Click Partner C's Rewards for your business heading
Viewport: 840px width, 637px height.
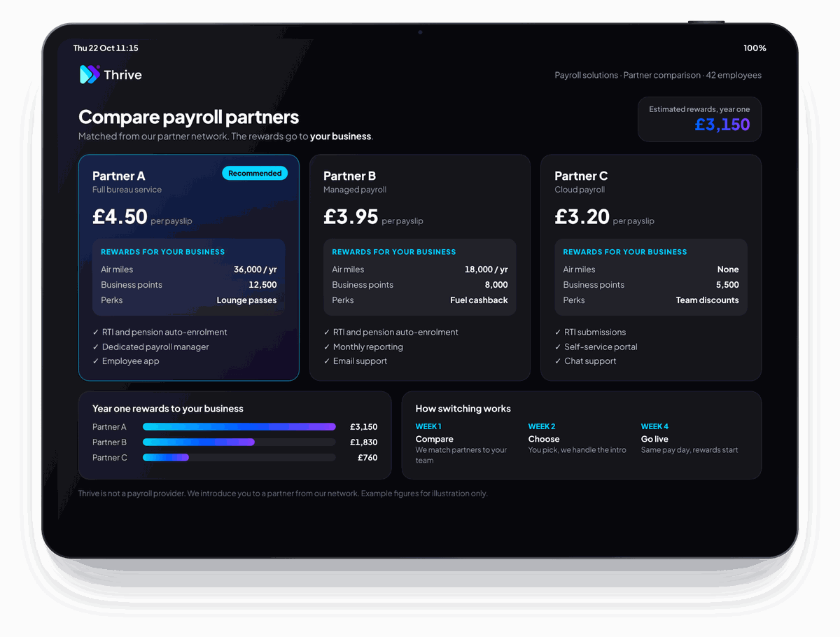[x=624, y=252]
